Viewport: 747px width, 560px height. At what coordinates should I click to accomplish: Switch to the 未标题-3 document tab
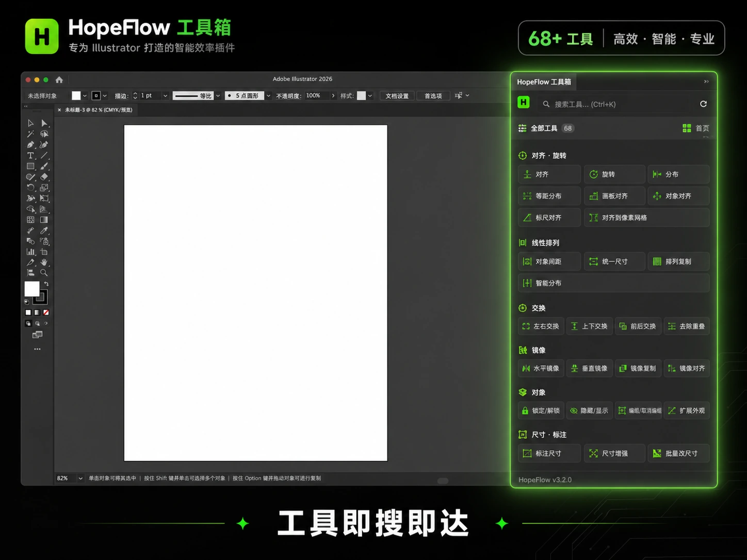(99, 110)
